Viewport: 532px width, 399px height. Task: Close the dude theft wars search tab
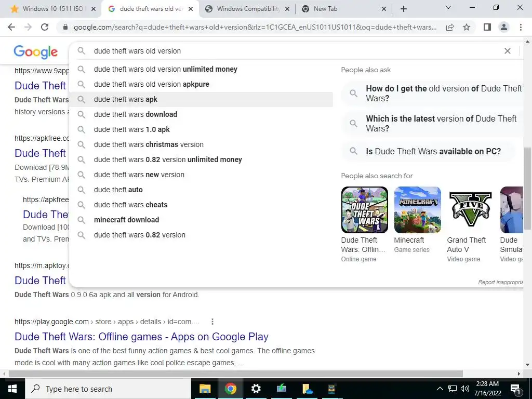[191, 9]
